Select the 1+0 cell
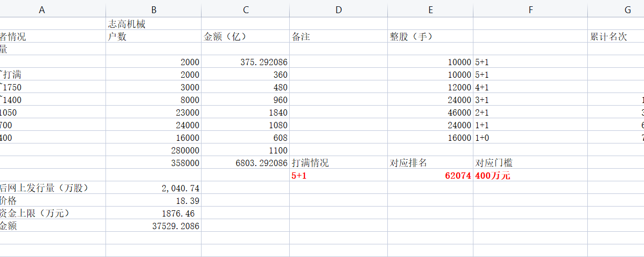This screenshot has width=644, height=257. coord(530,137)
